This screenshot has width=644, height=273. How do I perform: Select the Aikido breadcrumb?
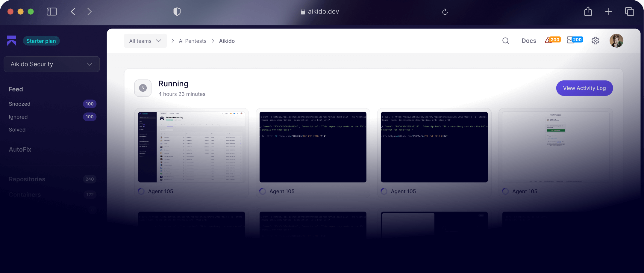click(x=227, y=41)
